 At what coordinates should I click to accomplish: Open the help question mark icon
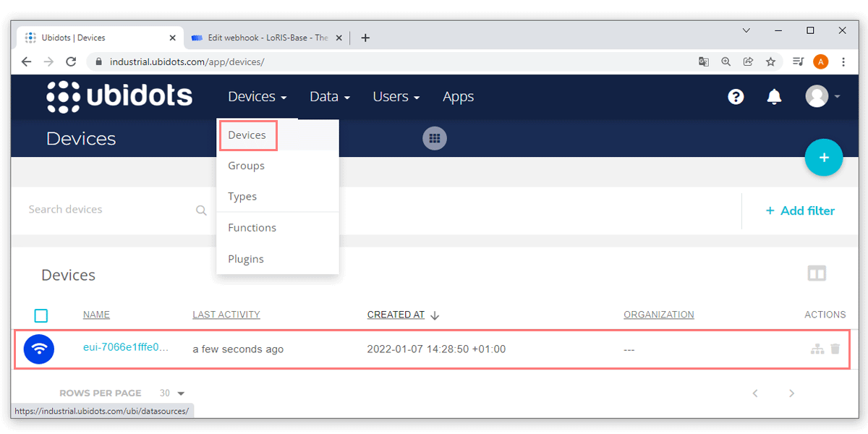coord(736,97)
